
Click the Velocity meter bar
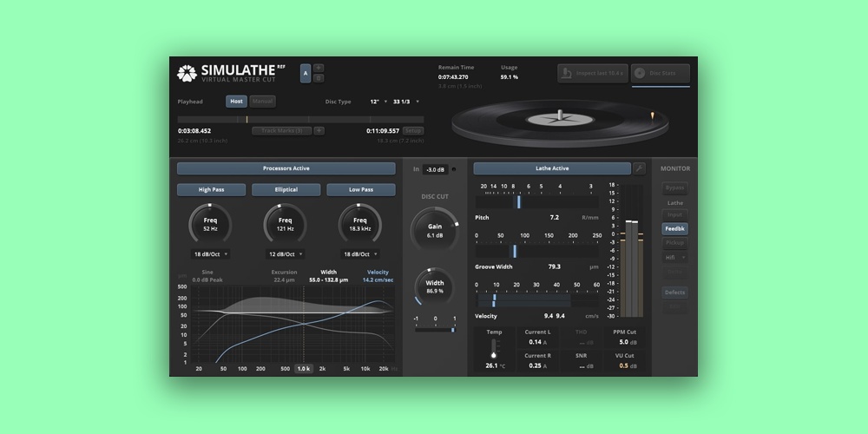(x=537, y=300)
